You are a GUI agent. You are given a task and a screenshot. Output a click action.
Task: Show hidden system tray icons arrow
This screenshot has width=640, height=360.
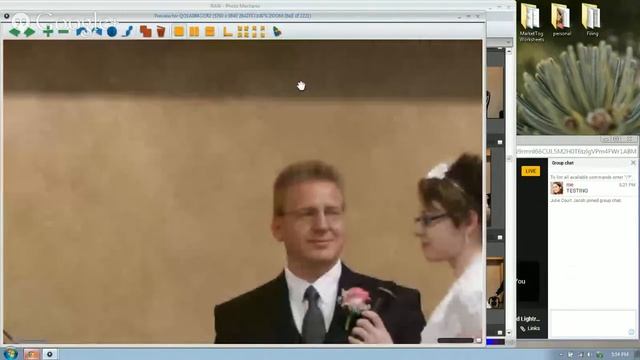[562, 354]
